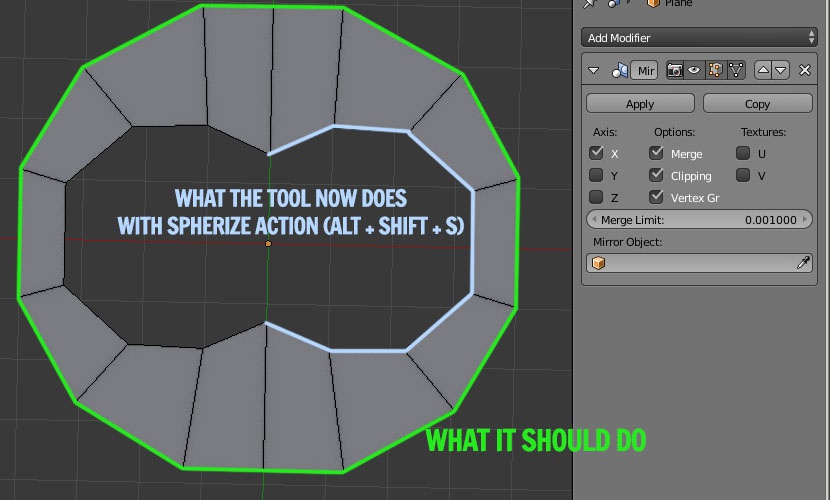The height and width of the screenshot is (500, 830).
Task: Enable the U texture checkbox
Action: [x=743, y=153]
